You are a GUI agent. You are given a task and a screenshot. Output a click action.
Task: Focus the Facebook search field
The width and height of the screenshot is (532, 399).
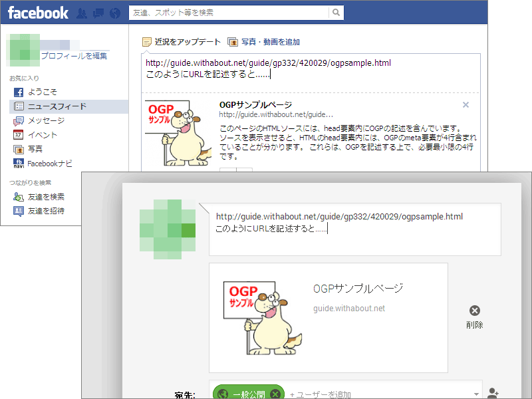(x=229, y=13)
